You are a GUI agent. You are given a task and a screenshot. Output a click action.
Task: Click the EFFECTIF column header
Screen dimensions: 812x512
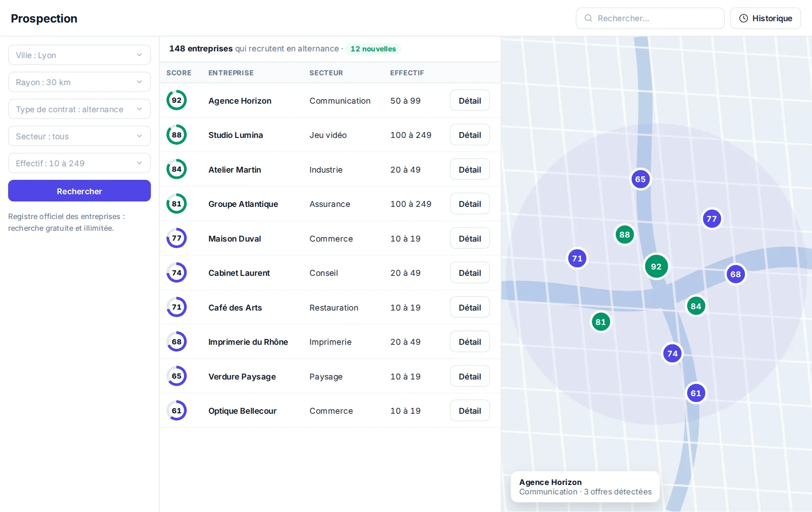click(x=407, y=73)
